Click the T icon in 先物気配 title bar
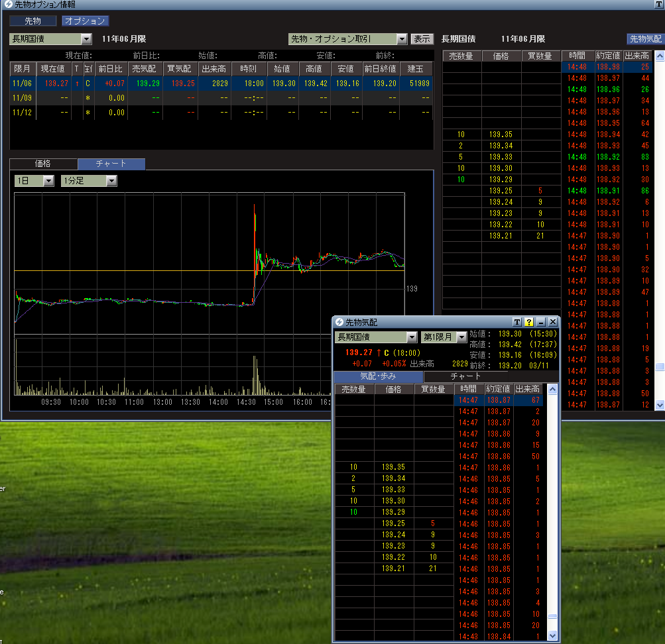665x644 pixels. pyautogui.click(x=517, y=322)
